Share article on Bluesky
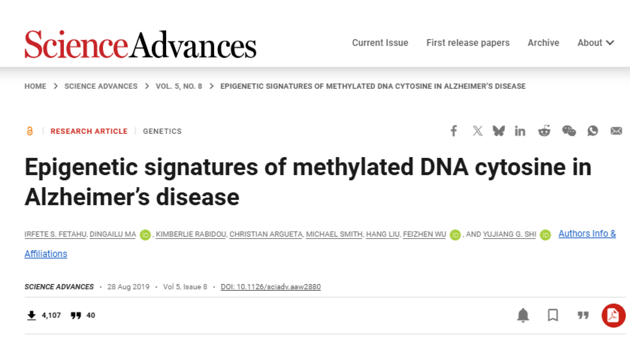Image resolution: width=630 pixels, height=364 pixels. tap(499, 131)
